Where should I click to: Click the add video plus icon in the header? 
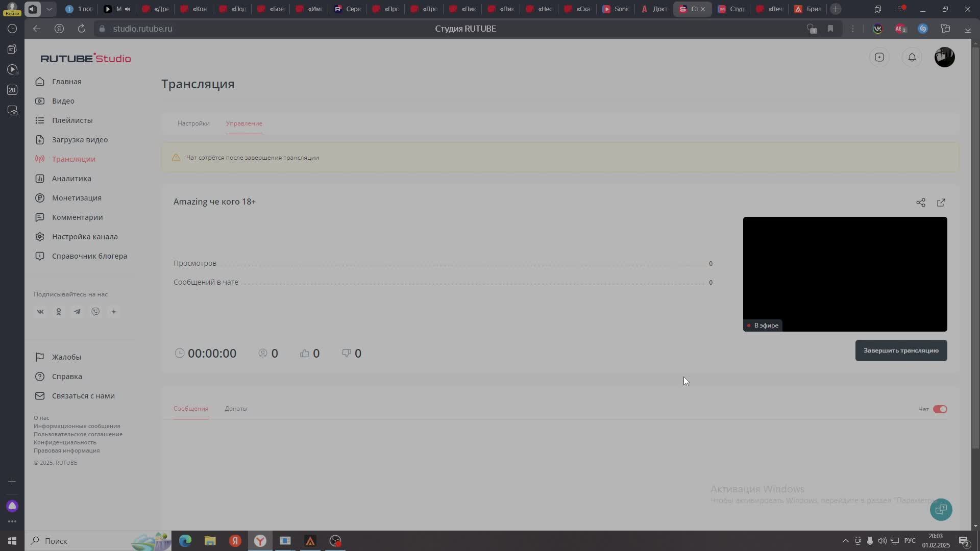point(879,57)
